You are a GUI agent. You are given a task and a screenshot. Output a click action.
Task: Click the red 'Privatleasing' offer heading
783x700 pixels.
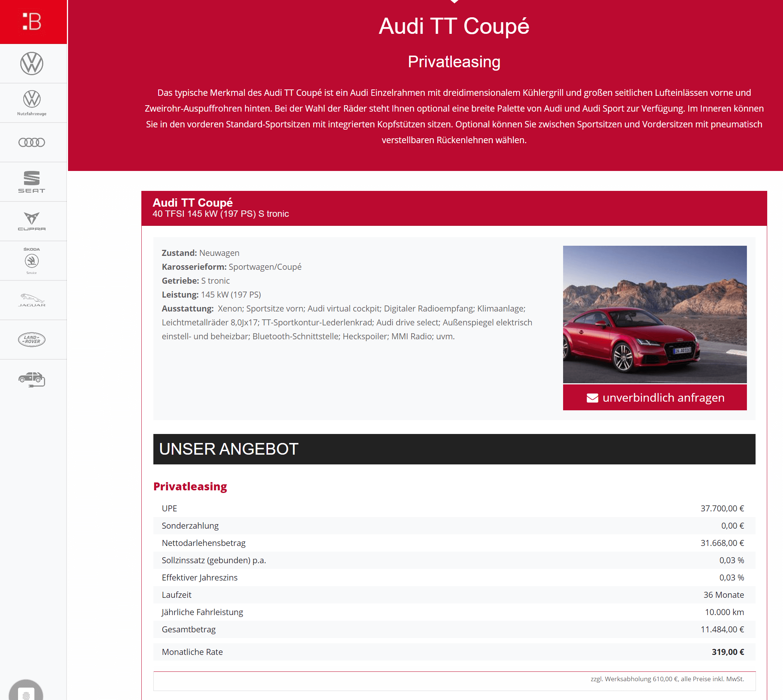pyautogui.click(x=190, y=486)
